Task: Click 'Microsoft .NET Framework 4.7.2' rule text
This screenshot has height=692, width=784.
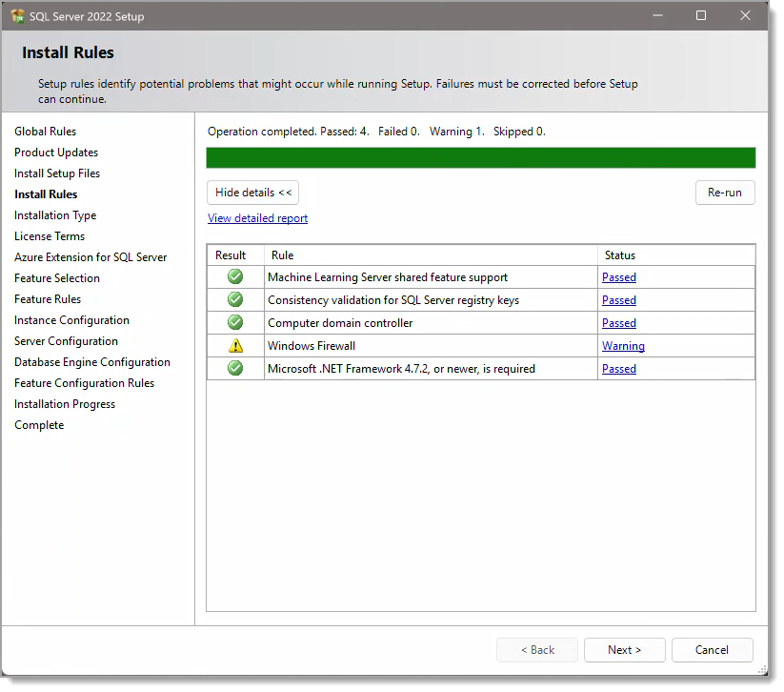Action: (401, 369)
